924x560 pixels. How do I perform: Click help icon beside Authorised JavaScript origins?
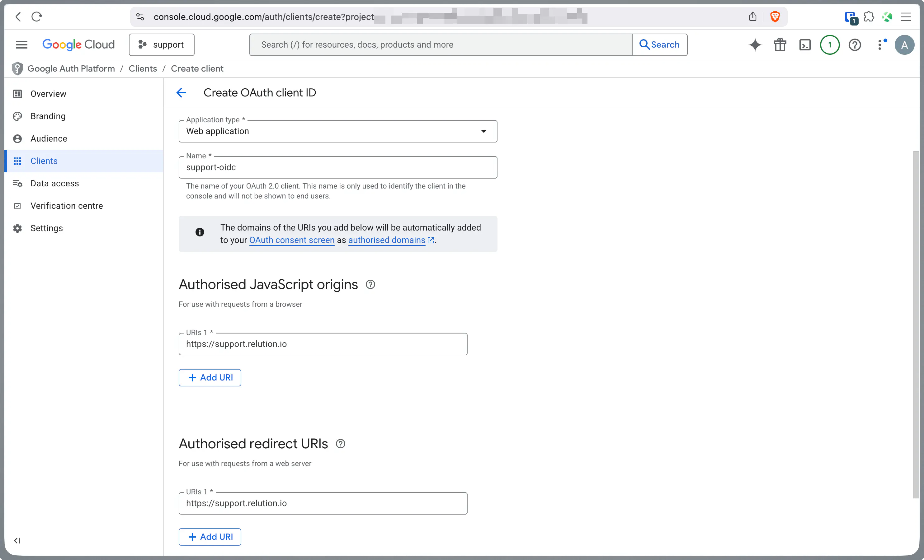tap(370, 284)
